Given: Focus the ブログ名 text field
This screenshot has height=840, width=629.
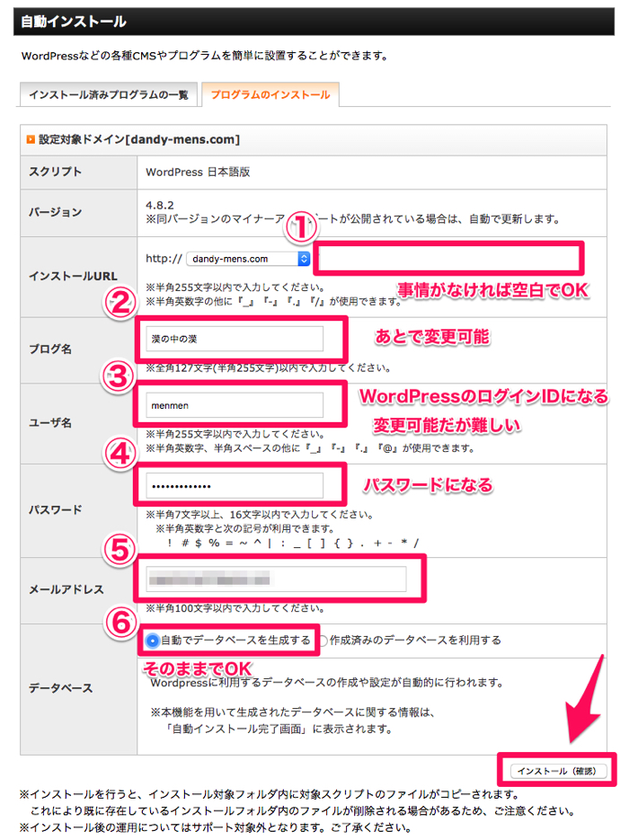Looking at the screenshot, I should coord(233,339).
